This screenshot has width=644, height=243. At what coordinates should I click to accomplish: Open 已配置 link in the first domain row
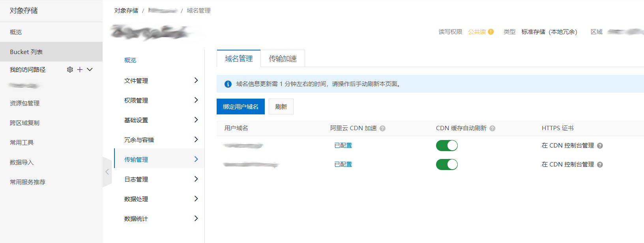click(x=343, y=146)
